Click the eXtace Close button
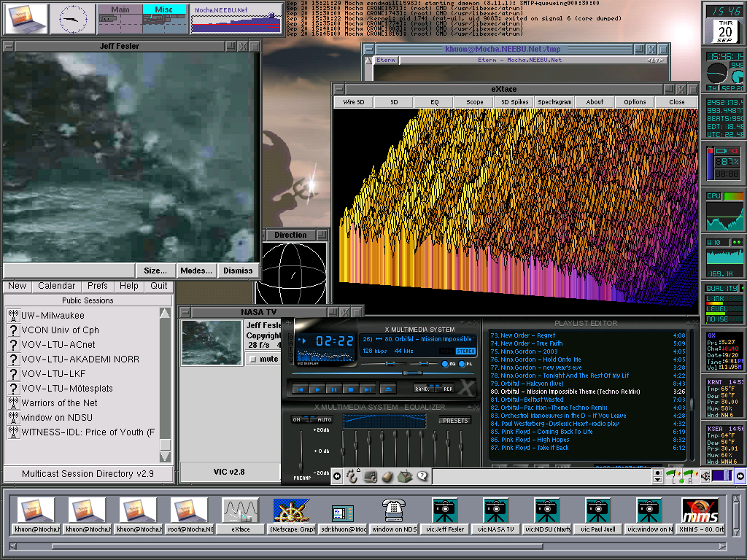Screen dimensions: 747x560 tap(676, 102)
